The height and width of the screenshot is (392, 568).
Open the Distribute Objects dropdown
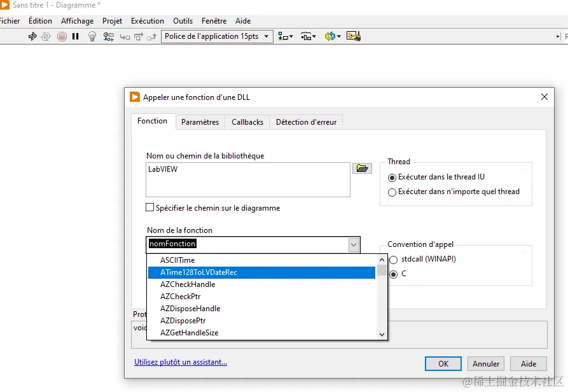[x=308, y=36]
